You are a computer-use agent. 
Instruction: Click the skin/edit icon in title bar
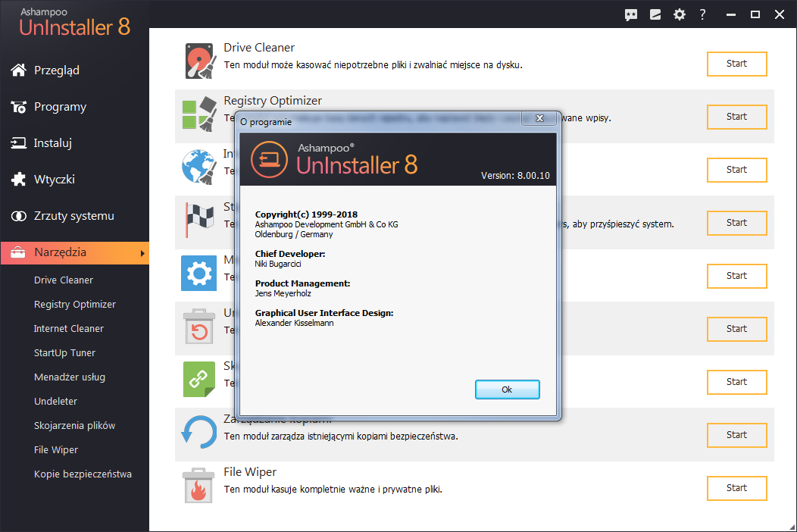pyautogui.click(x=655, y=14)
